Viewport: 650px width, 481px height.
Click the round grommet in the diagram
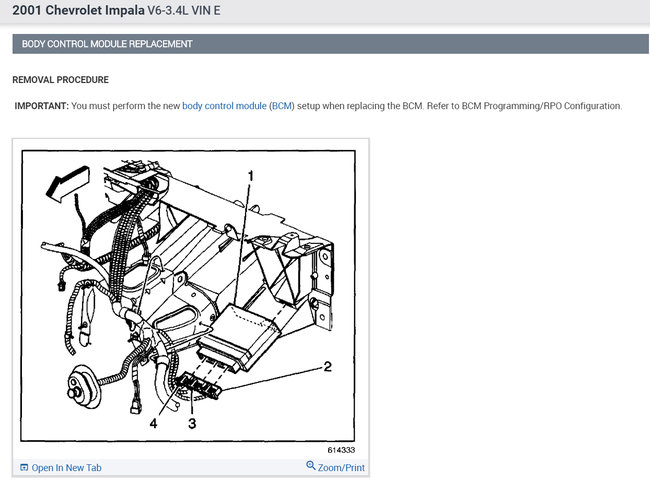(x=84, y=386)
